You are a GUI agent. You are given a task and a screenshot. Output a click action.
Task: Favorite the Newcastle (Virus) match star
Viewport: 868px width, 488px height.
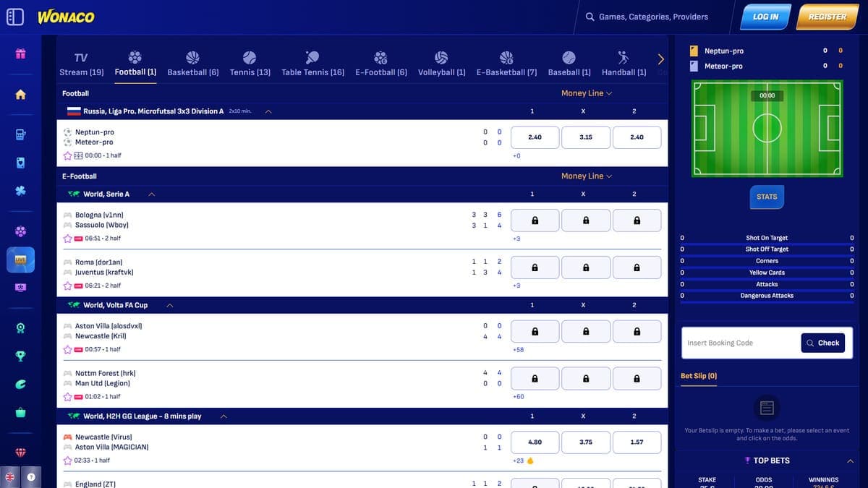pos(67,461)
